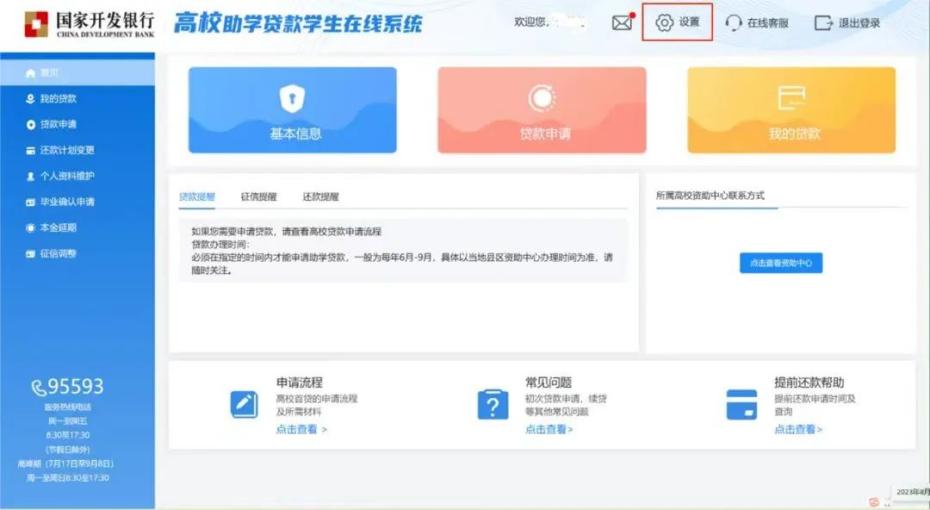Screen dimensions: 930x510
Task: Click the 常见问题 question mark icon
Action: click(x=493, y=404)
